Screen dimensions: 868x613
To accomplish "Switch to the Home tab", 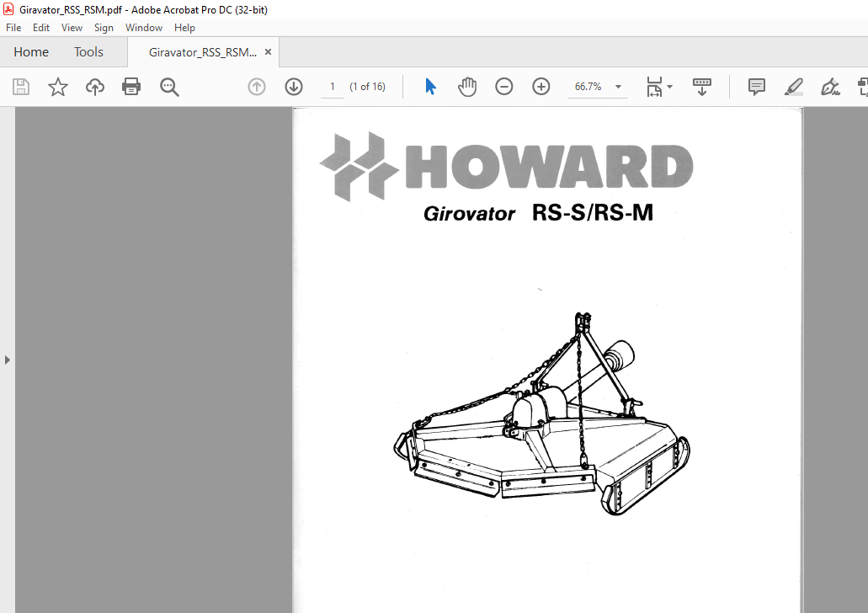I will pos(31,52).
